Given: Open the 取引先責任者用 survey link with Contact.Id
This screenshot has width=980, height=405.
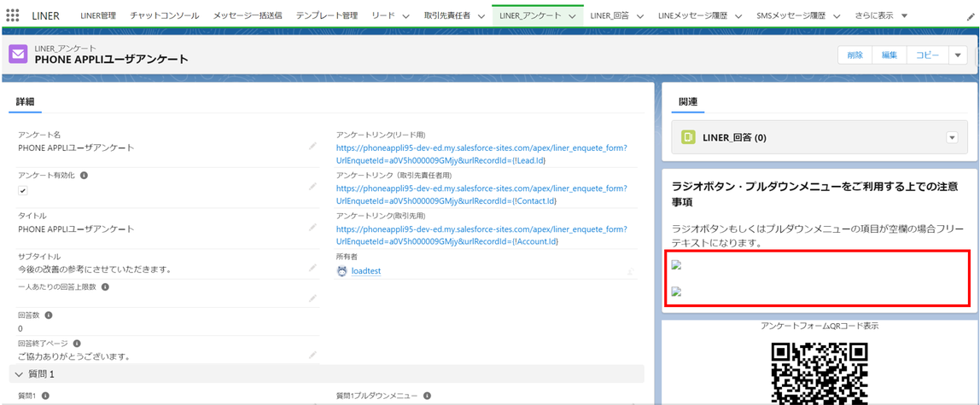Looking at the screenshot, I should click(481, 194).
